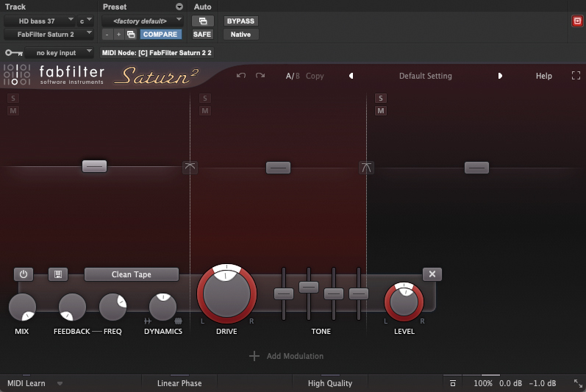The width and height of the screenshot is (586, 392).
Task: Click the MIDI Node label
Action: 157,53
